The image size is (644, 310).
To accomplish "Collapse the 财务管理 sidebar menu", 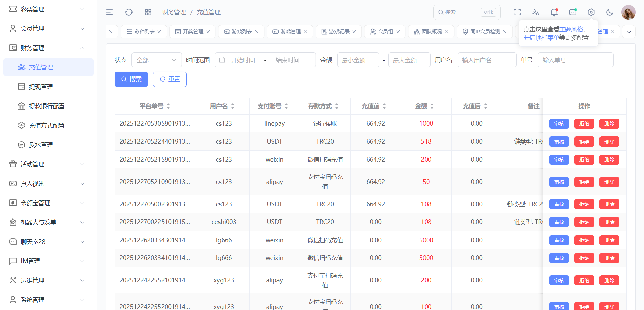I will click(x=47, y=48).
